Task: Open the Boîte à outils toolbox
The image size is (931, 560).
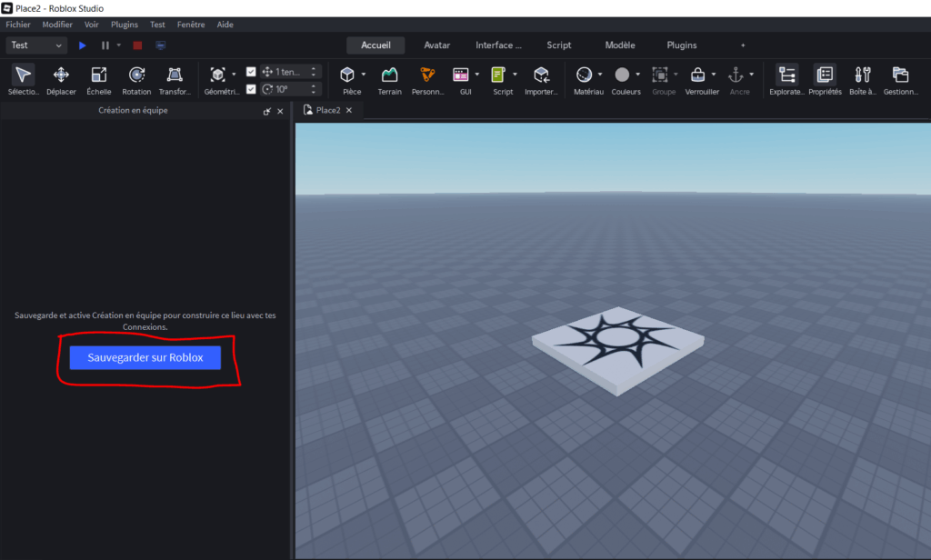Action: 862,76
